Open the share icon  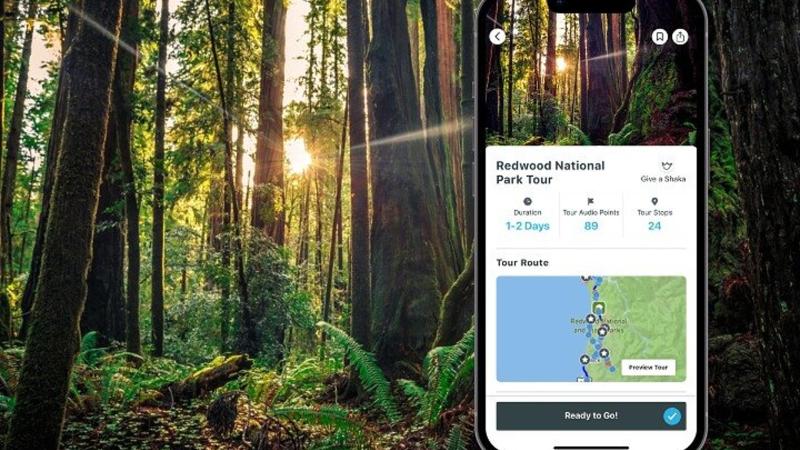pyautogui.click(x=680, y=37)
